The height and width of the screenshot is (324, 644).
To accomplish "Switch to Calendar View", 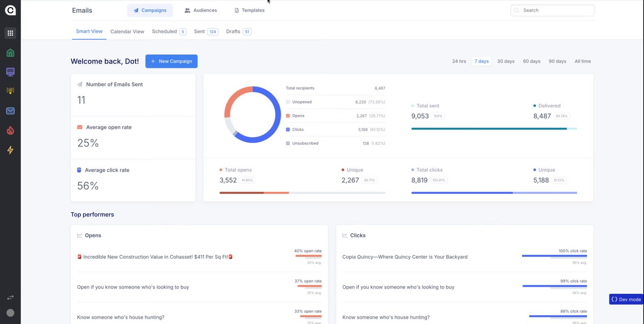I will point(127,31).
